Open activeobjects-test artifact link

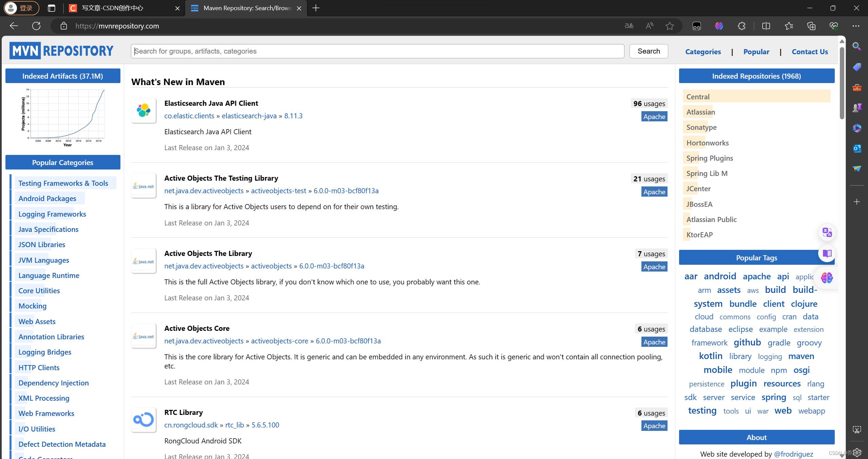pos(278,191)
